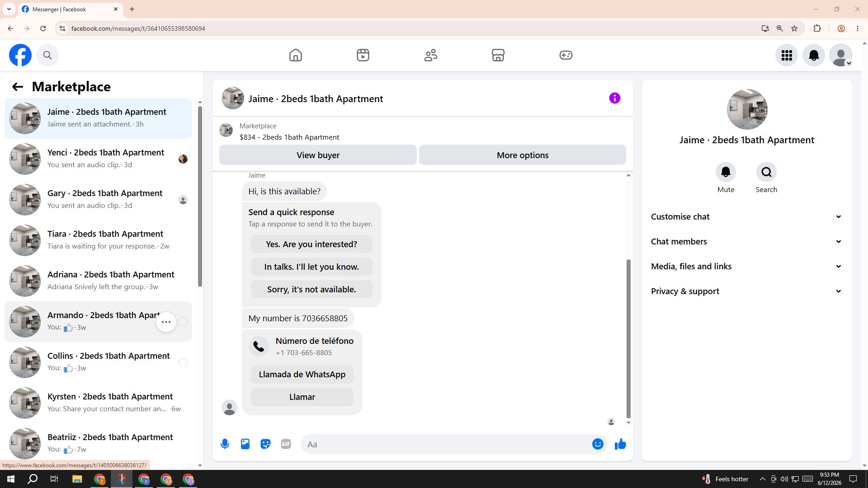This screenshot has height=488, width=868.
Task: Click the conversation list scrollbar
Action: coord(200,197)
